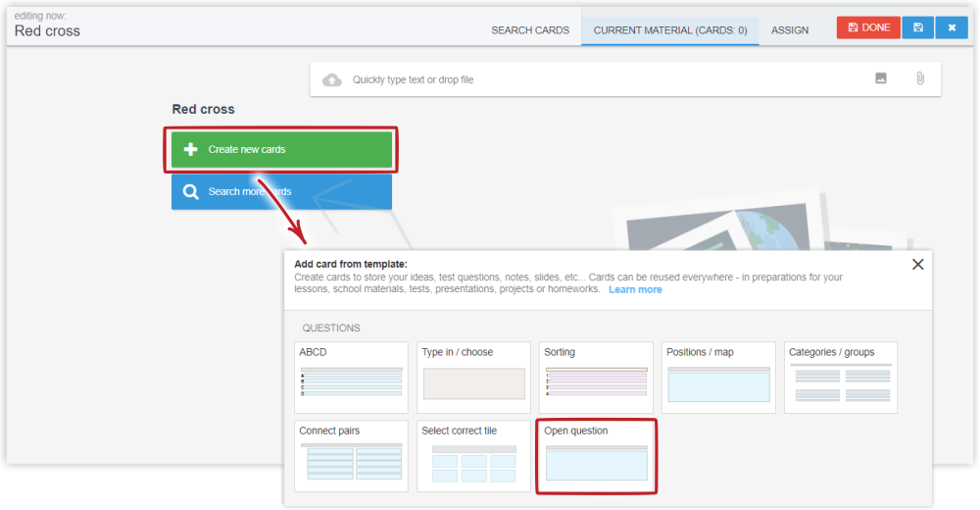Image resolution: width=980 pixels, height=510 pixels.
Task: Select the Positions / map template
Action: [x=718, y=378]
